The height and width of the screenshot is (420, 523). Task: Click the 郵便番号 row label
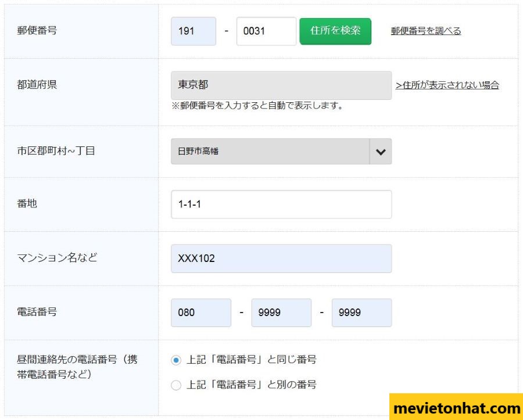(x=37, y=30)
